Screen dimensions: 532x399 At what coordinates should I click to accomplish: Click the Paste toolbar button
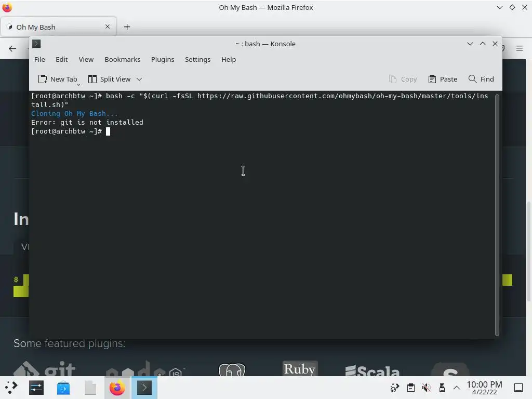443,79
